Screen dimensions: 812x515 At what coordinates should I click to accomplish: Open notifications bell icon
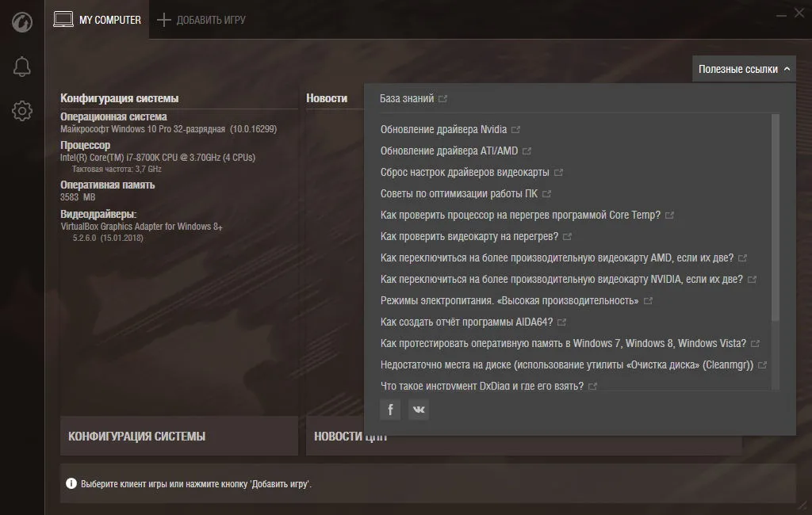coord(21,67)
